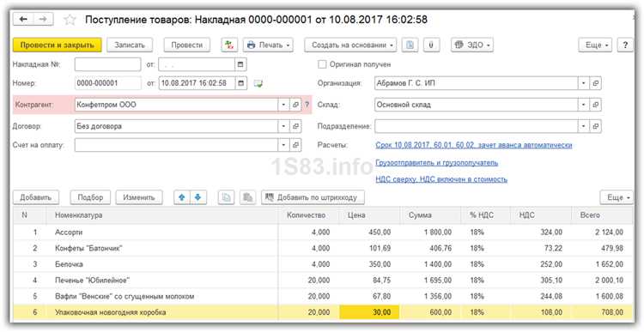This screenshot has height=332, width=644.
Task: Click the Количество column header
Action: (308, 215)
